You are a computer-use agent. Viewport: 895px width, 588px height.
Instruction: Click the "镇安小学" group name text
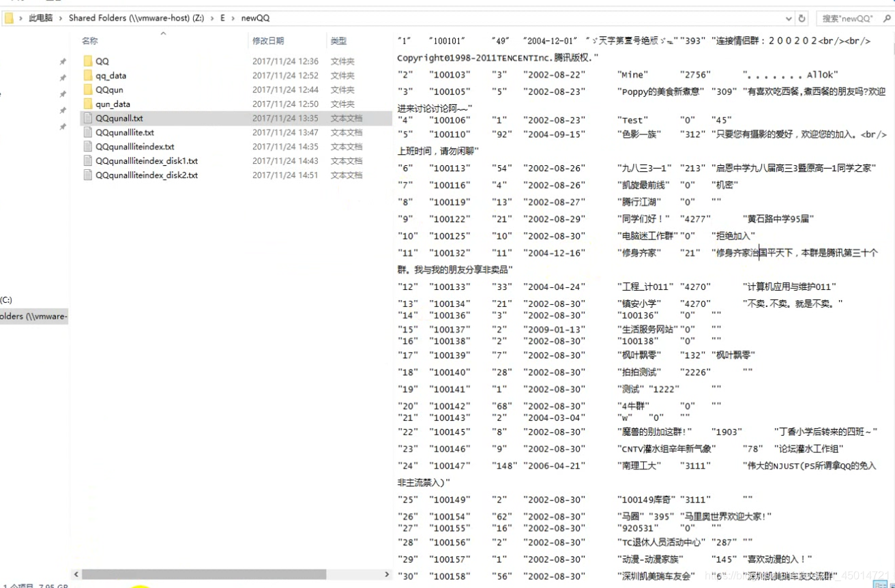click(x=639, y=304)
